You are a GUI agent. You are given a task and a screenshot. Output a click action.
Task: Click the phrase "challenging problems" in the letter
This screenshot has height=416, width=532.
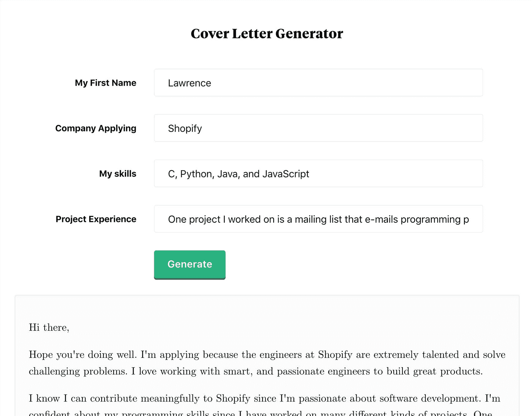pyautogui.click(x=78, y=371)
